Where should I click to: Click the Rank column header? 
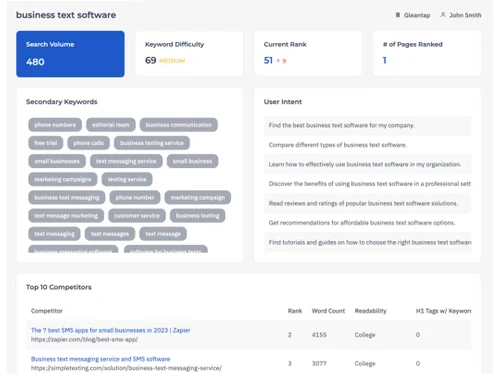coord(295,311)
